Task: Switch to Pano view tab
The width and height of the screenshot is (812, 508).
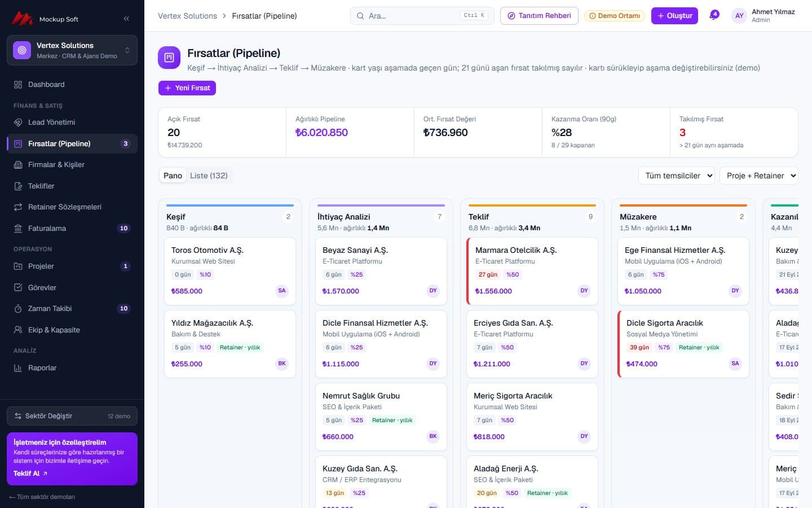Action: pos(173,176)
